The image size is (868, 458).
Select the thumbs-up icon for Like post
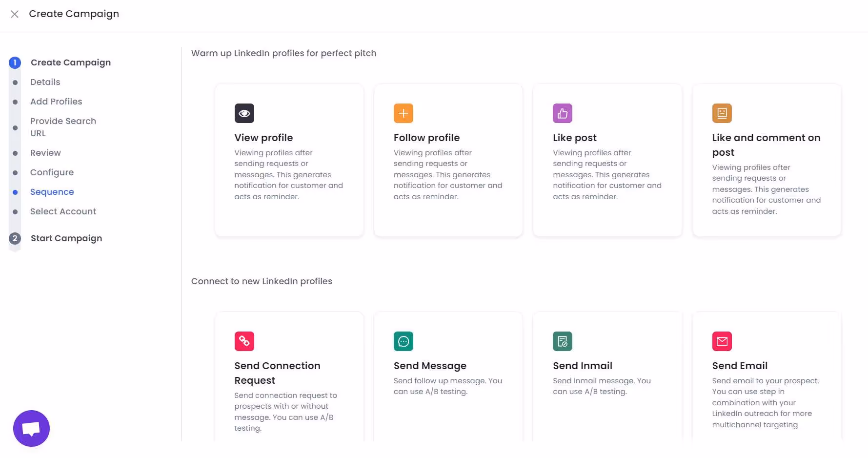[562, 113]
